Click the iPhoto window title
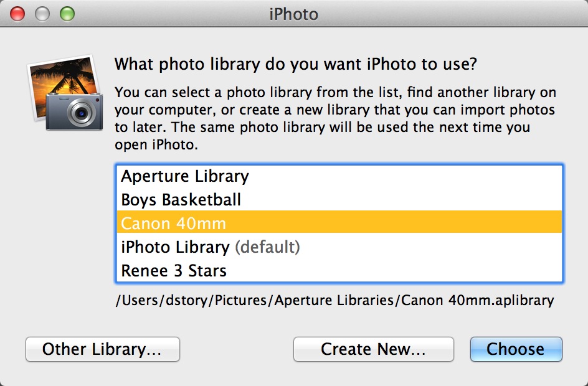 pos(293,13)
